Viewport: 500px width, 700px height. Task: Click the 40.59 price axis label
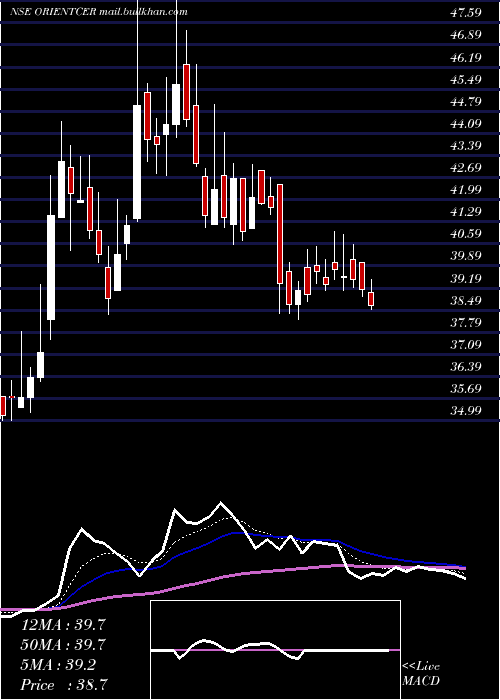(466, 233)
